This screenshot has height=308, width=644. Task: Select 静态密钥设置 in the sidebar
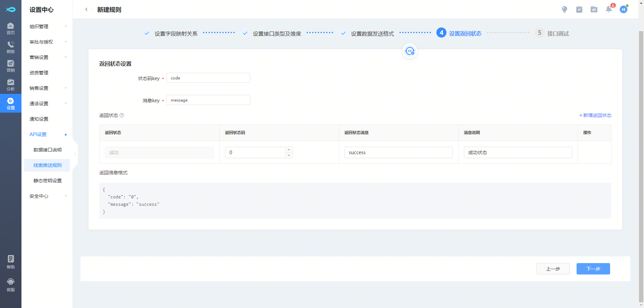click(47, 181)
